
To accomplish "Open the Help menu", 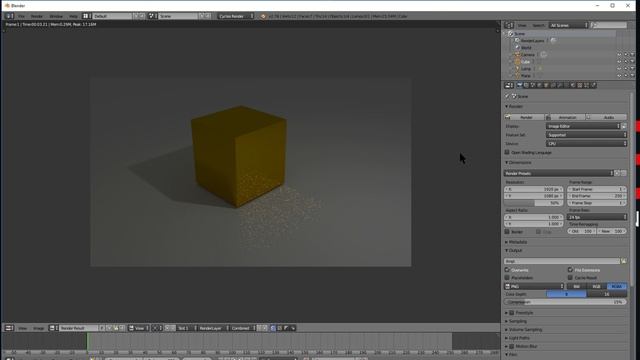I will pyautogui.click(x=73, y=16).
